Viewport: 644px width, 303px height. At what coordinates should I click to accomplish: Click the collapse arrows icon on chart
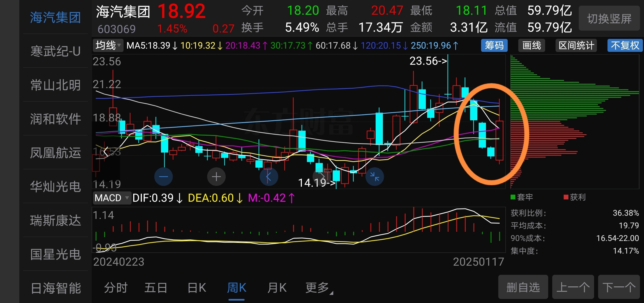(375, 177)
